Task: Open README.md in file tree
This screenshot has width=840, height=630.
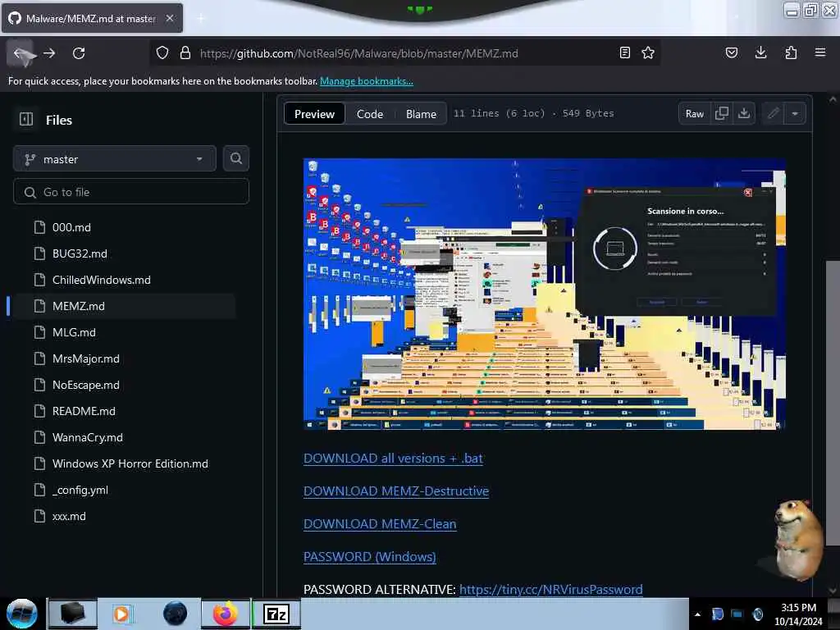Action: [84, 411]
